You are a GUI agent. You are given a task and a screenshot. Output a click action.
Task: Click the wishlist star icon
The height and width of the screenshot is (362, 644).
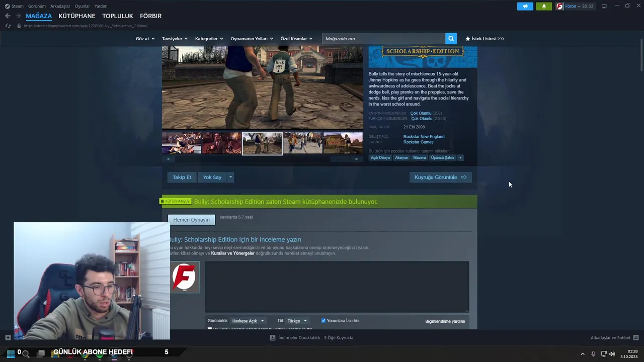point(468,39)
